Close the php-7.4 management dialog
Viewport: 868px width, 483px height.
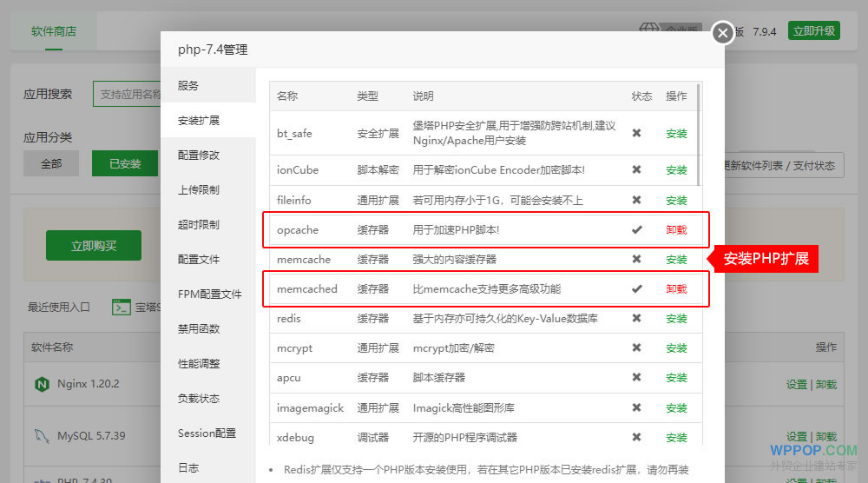(723, 33)
